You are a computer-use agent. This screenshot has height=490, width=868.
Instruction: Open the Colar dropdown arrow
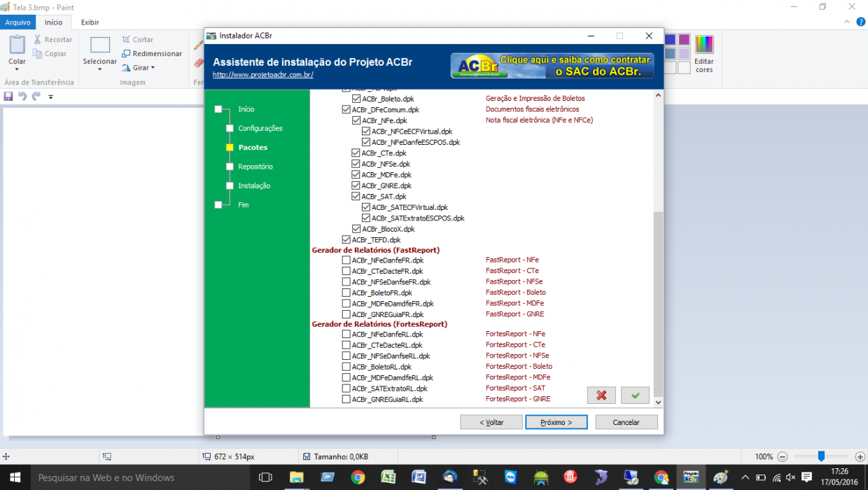point(17,71)
